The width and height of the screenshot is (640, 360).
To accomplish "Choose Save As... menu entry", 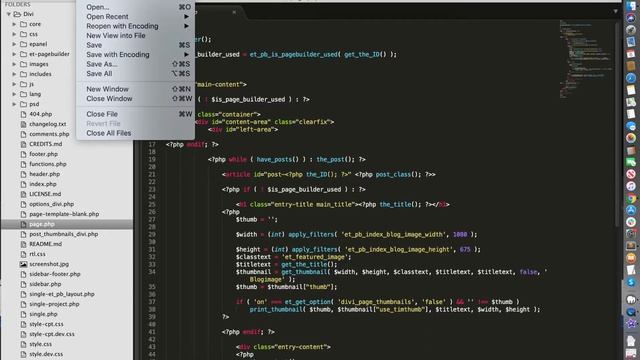I will pos(135,64).
